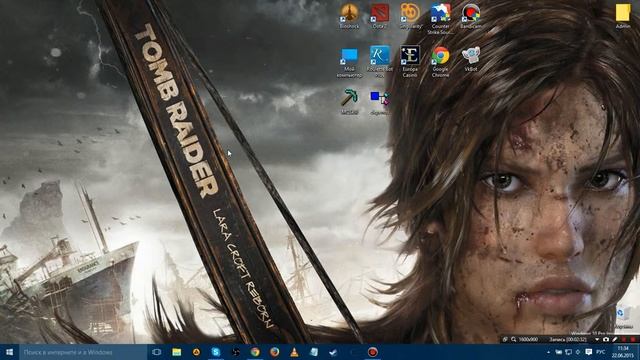Enable Bandicam drawing pencil tool

tap(615, 339)
